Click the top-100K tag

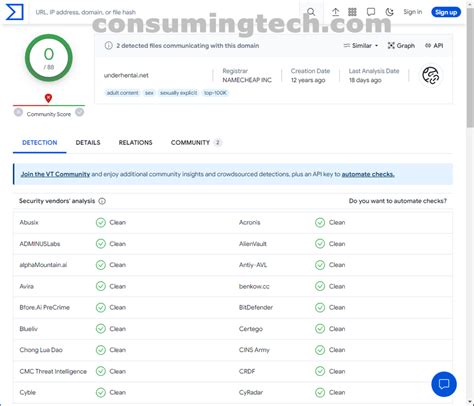[215, 93]
